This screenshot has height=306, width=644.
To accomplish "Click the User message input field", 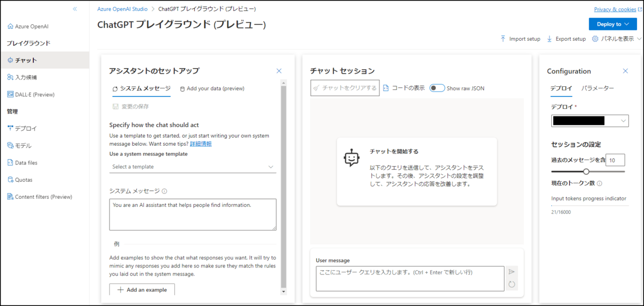I will (410, 279).
